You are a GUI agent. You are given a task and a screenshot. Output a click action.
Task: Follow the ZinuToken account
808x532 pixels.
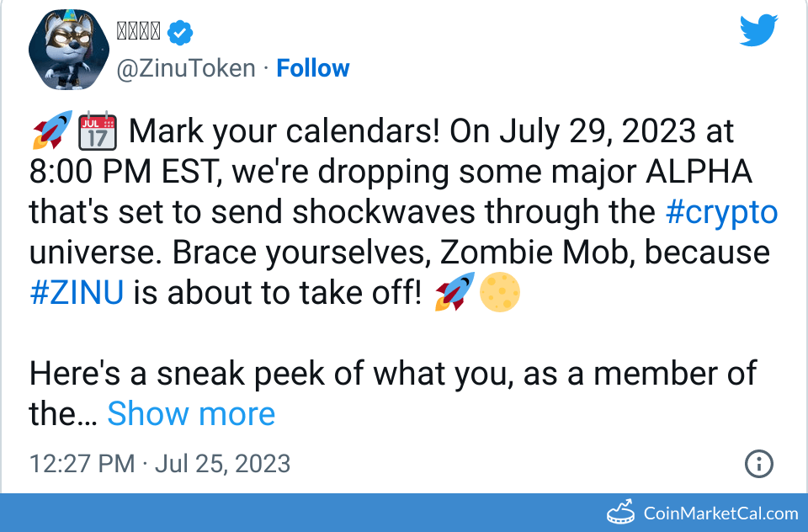coord(313,68)
